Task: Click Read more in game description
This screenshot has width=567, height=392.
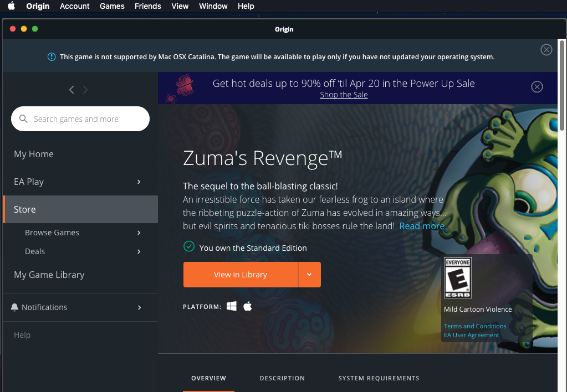Action: pos(422,226)
